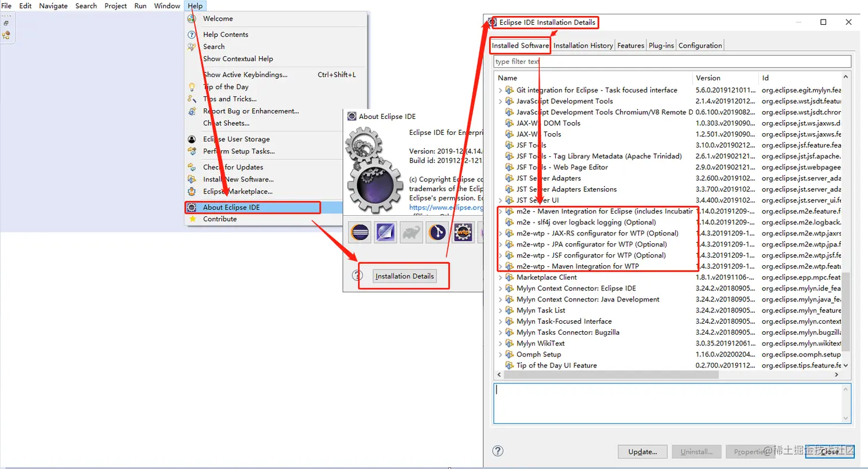Open the Window menu
The image size is (868, 469).
tap(167, 6)
